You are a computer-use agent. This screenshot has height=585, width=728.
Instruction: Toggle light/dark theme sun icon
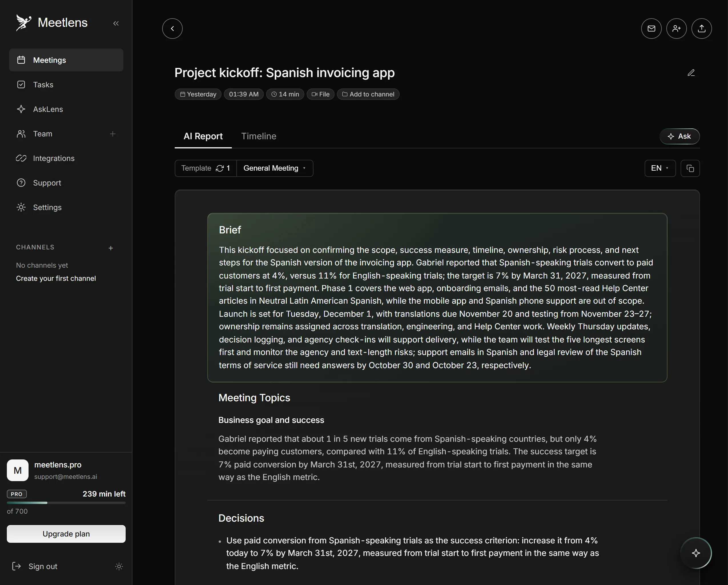click(119, 566)
